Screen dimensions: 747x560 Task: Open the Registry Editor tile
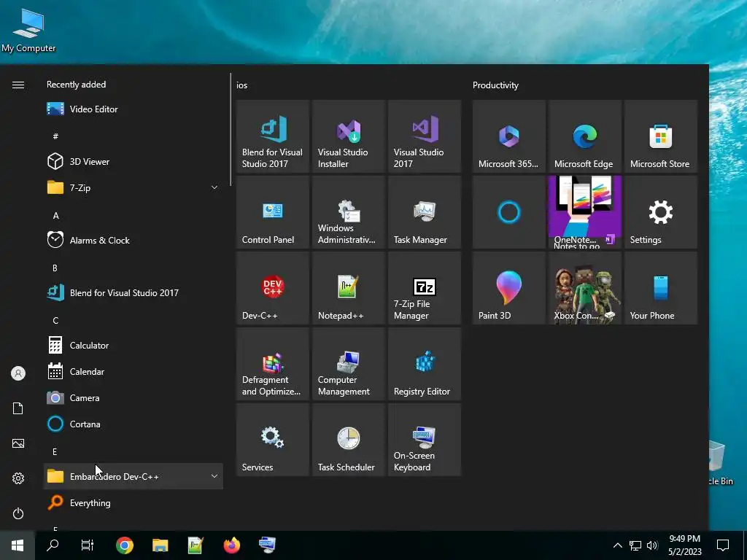pos(425,364)
